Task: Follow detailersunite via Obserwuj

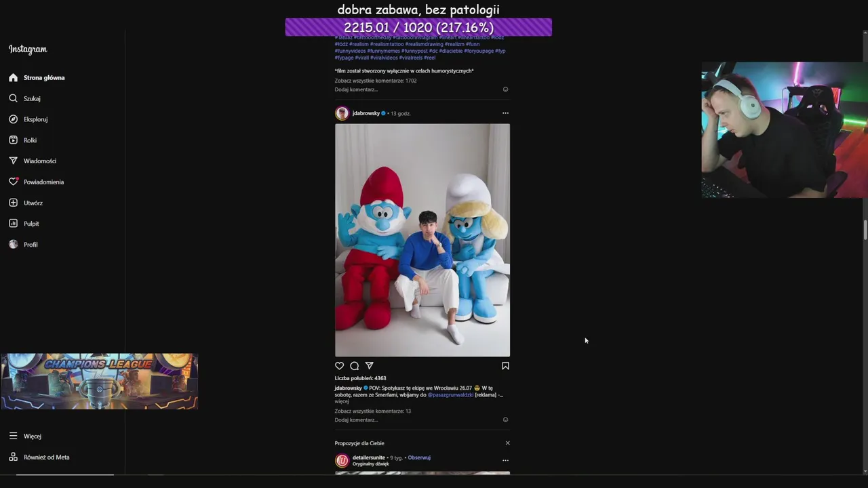Action: [x=419, y=457]
